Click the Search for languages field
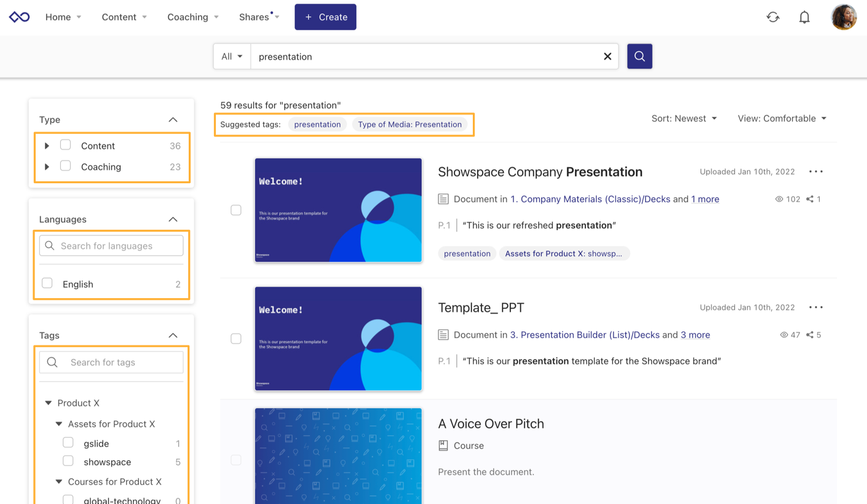The width and height of the screenshot is (867, 504). tap(111, 246)
